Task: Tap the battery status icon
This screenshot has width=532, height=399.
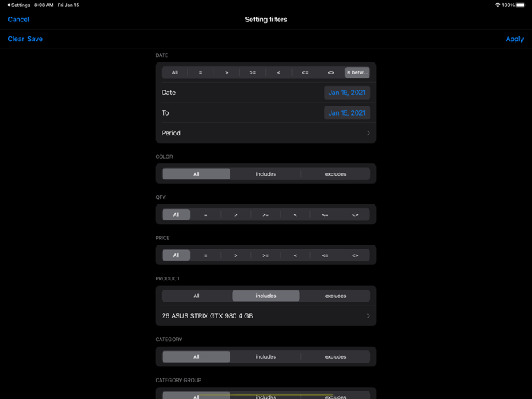Action: point(521,5)
